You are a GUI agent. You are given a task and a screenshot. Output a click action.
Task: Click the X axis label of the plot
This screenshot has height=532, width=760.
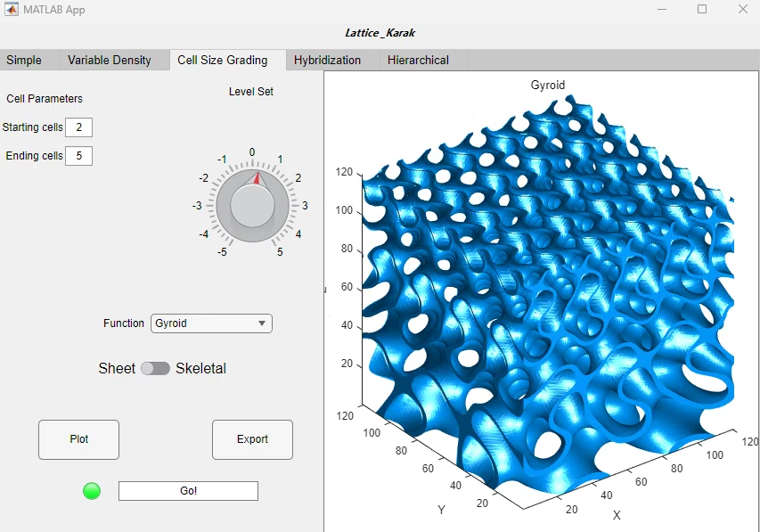tap(617, 515)
